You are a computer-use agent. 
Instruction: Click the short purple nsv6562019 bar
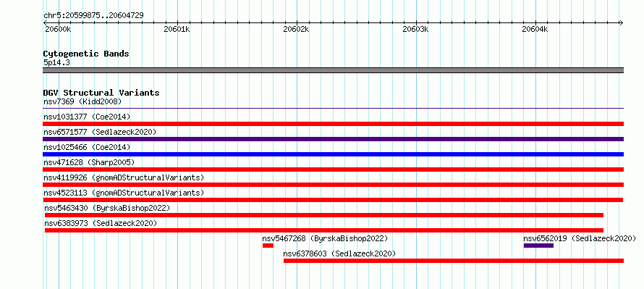click(538, 246)
